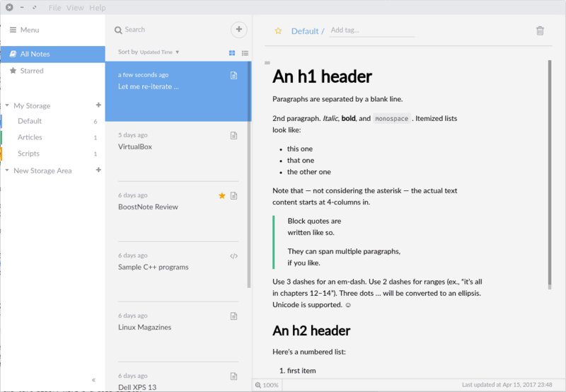Select the 'Let me re-iterate ...' note
The width and height of the screenshot is (566, 392).
click(176, 91)
